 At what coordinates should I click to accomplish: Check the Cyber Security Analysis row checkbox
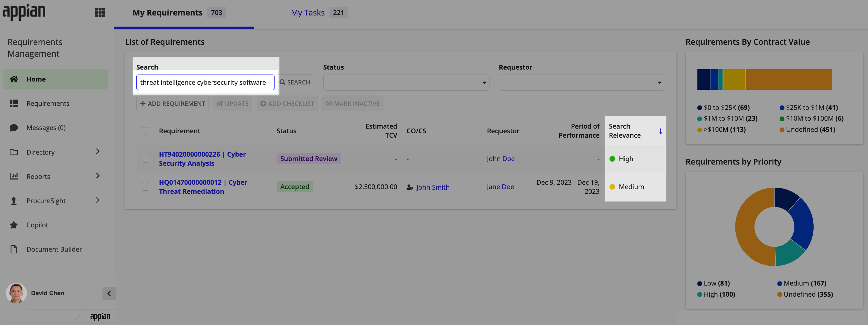[145, 159]
